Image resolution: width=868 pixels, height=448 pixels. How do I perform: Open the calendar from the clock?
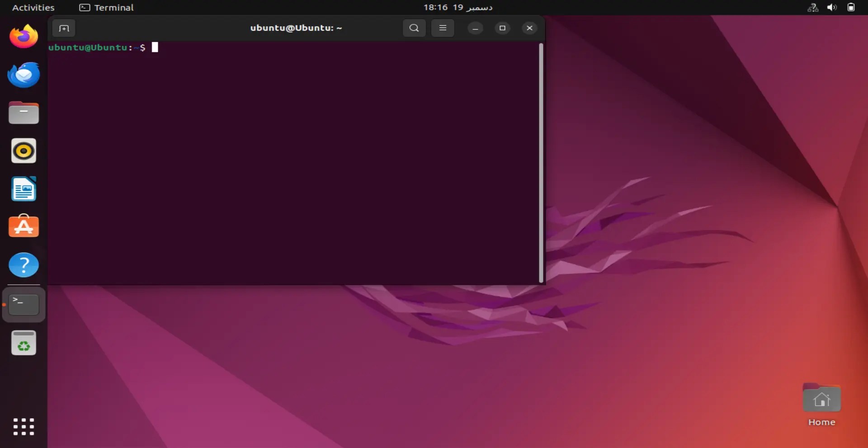tap(458, 7)
